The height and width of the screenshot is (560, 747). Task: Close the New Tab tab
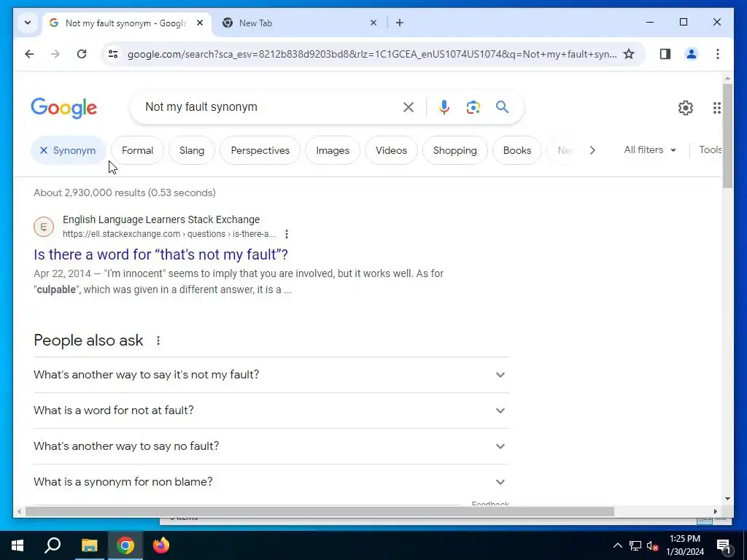click(x=373, y=23)
